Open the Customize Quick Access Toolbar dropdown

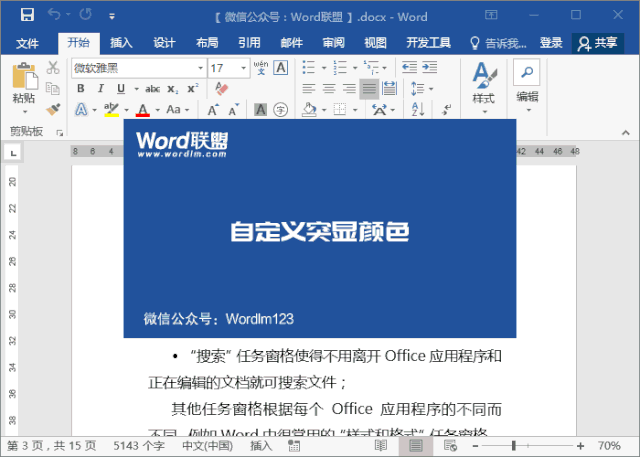point(112,16)
